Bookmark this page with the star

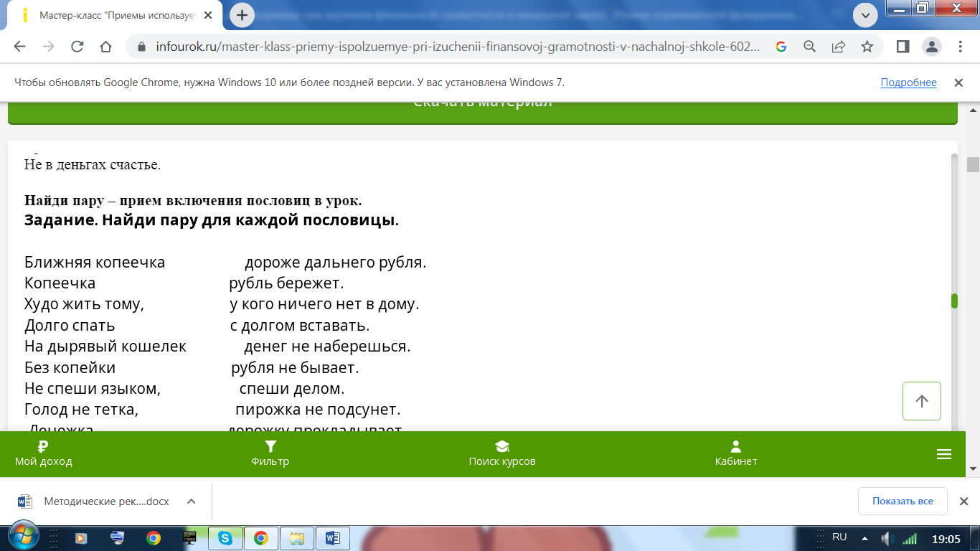[x=867, y=47]
